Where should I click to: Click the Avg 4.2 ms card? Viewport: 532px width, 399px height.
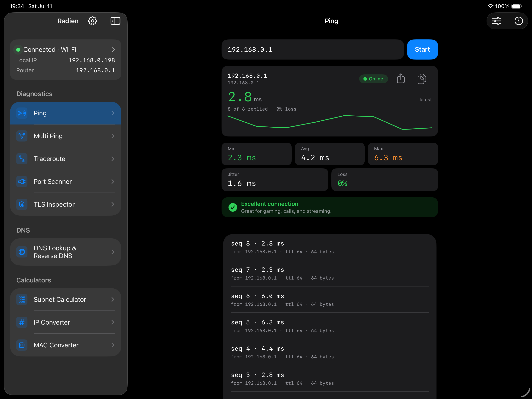329,154
